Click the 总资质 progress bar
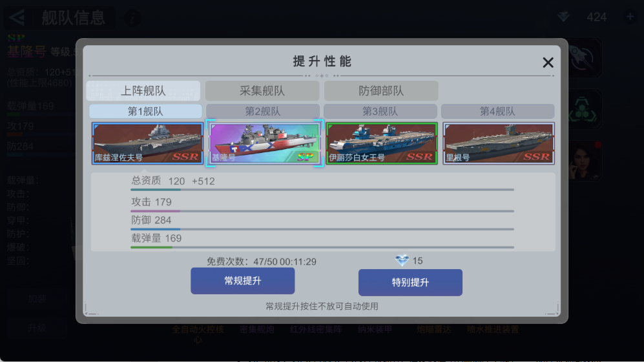Viewport: 644px width, 362px height. click(x=322, y=190)
